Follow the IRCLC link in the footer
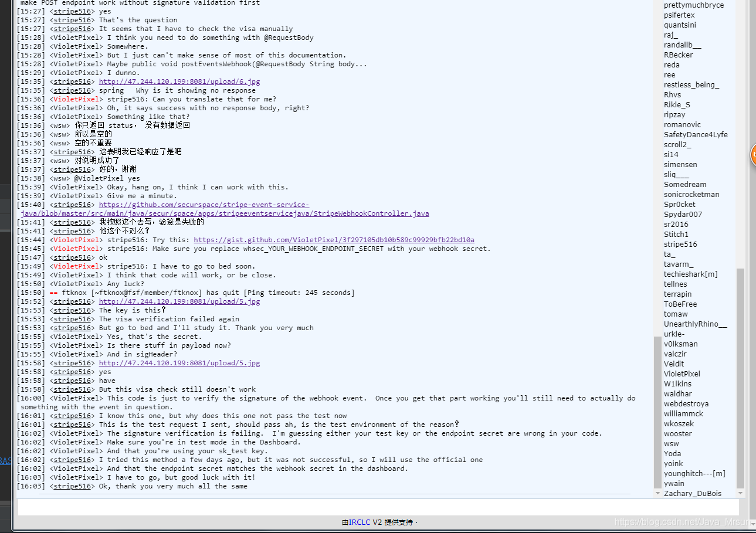 point(360,522)
